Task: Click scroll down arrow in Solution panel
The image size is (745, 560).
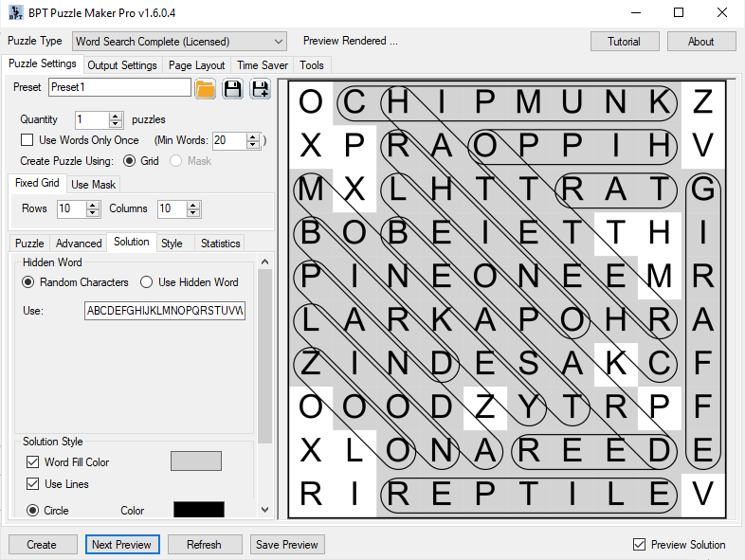Action: (x=265, y=510)
